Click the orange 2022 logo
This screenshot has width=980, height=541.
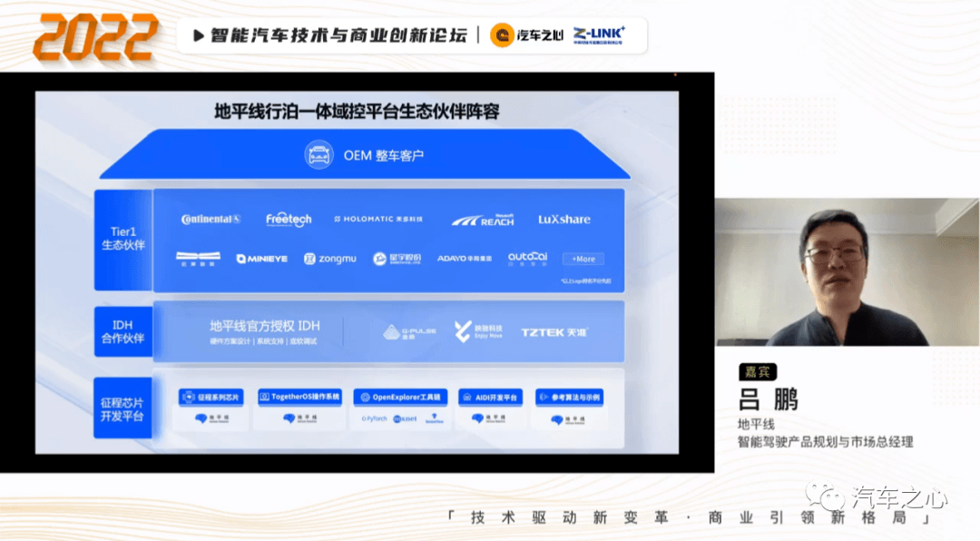coord(94,37)
